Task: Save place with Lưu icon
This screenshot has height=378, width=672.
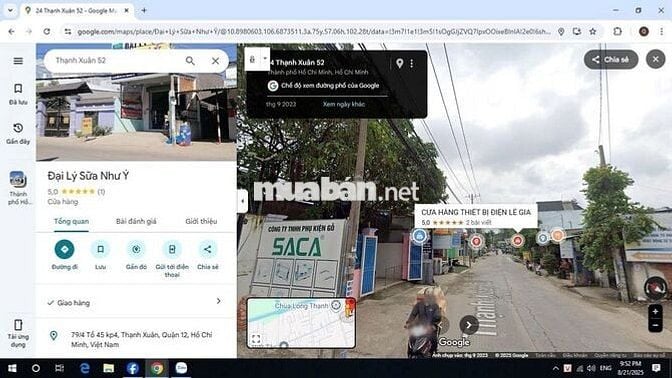Action: click(100, 249)
